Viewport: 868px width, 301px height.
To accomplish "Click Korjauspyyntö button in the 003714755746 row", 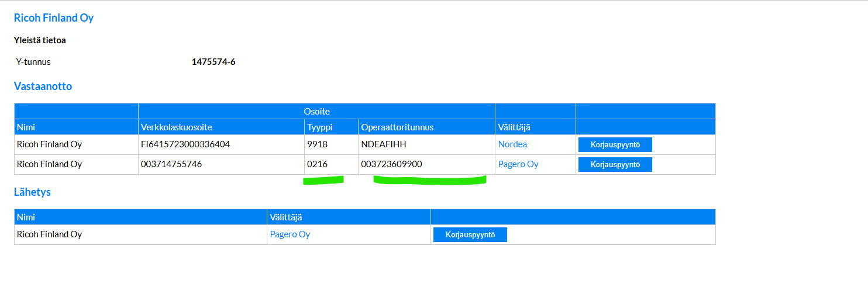I will tap(615, 164).
